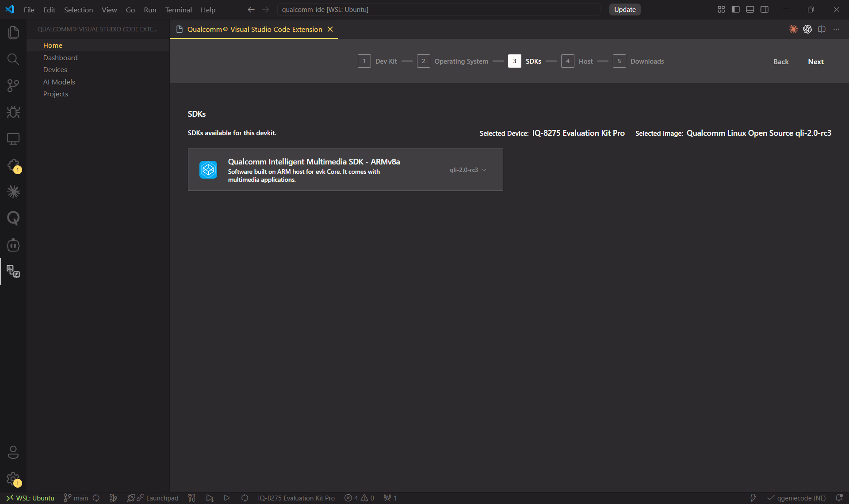The width and height of the screenshot is (849, 504).
Task: Open Dashboard in the Qualcomm sidebar
Action: click(x=98, y=57)
